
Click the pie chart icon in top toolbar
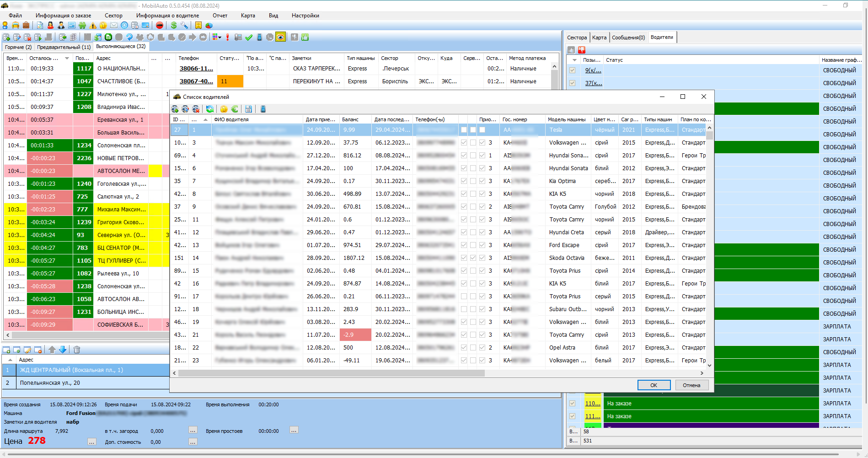[x=209, y=26]
